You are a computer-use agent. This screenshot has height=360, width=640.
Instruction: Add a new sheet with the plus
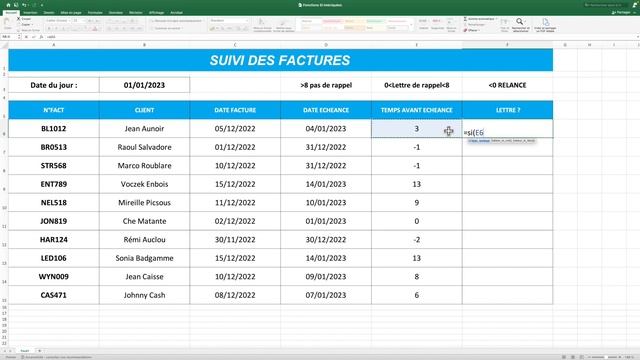[40, 351]
